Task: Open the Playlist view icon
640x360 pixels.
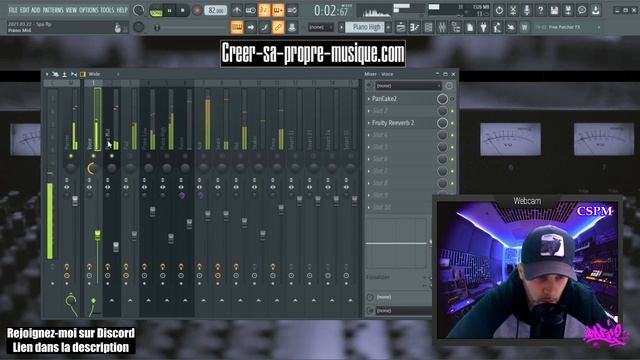Action: 401,27
